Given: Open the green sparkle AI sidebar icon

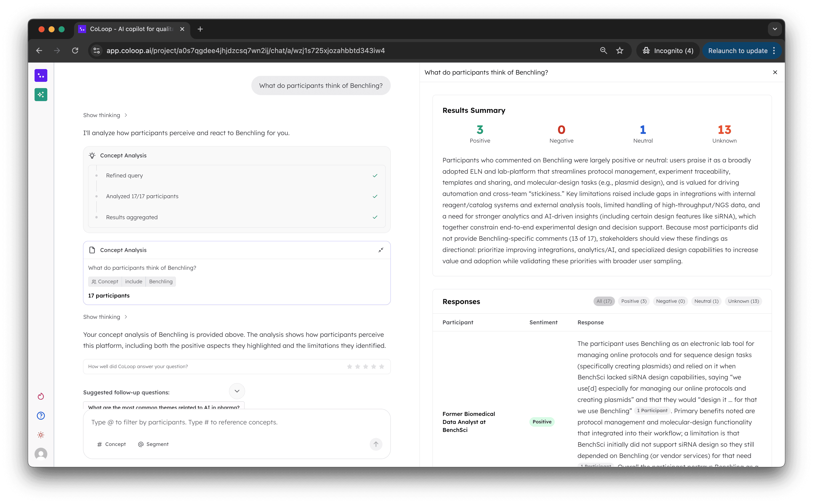Looking at the screenshot, I should tap(41, 95).
